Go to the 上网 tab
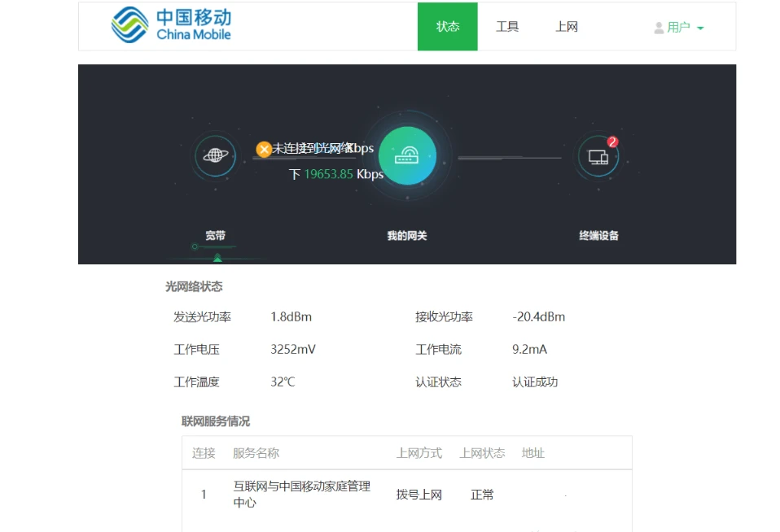Screen dimensions: 780x532 [567, 27]
